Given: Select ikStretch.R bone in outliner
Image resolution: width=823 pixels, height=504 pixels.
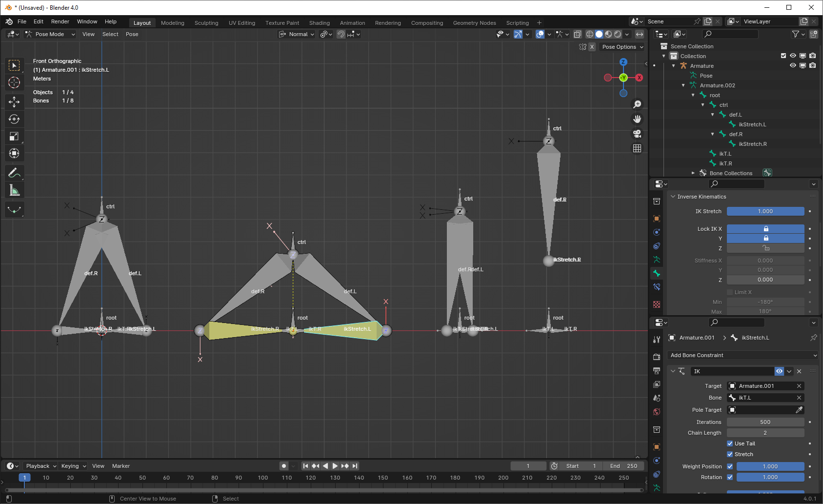Looking at the screenshot, I should tap(752, 144).
